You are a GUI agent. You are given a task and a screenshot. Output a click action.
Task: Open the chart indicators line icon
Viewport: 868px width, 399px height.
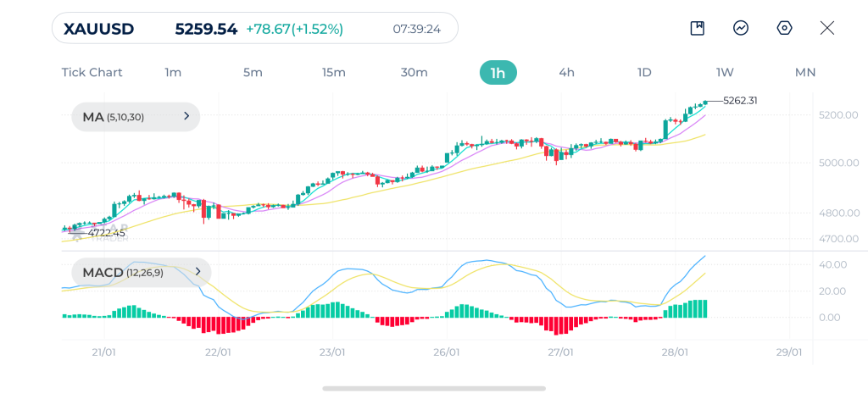(741, 28)
